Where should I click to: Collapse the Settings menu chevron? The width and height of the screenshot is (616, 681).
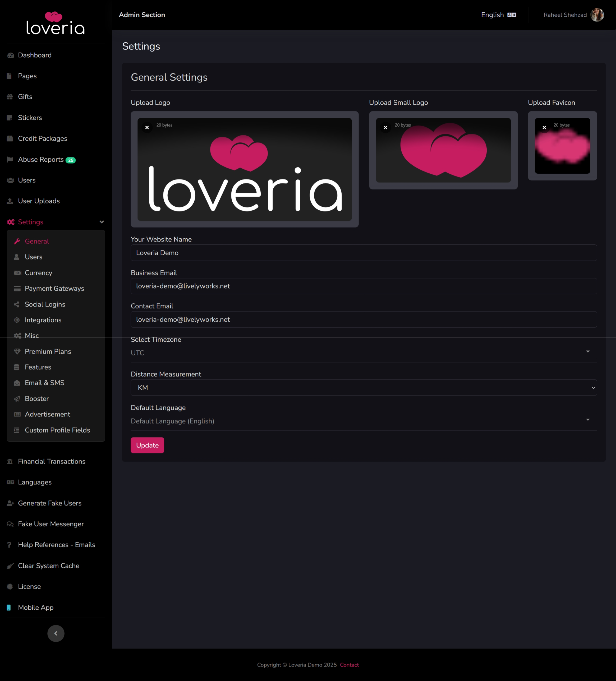[102, 222]
